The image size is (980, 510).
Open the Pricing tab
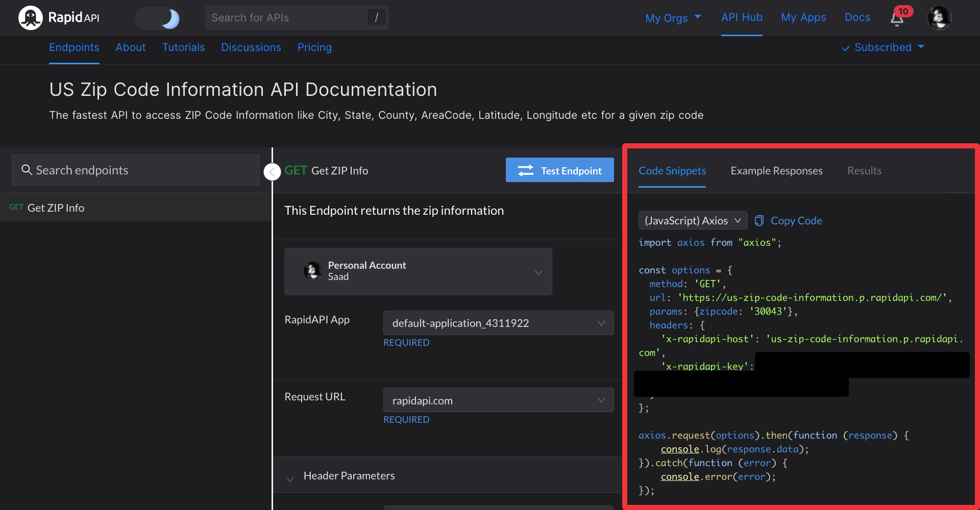pyautogui.click(x=314, y=47)
